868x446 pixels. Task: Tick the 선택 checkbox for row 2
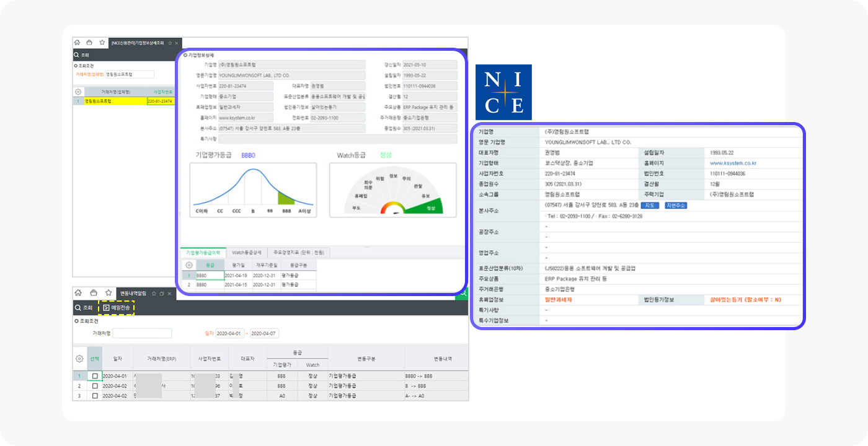tap(95, 386)
